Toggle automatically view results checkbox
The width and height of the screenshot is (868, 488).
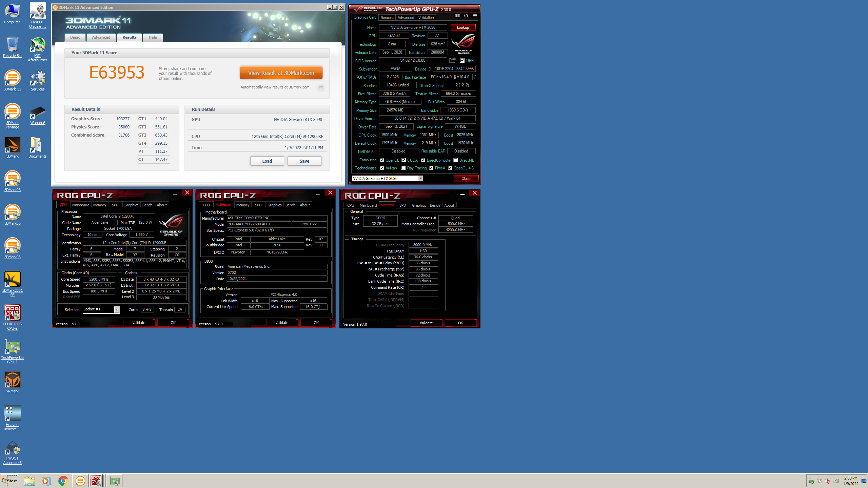[x=321, y=88]
